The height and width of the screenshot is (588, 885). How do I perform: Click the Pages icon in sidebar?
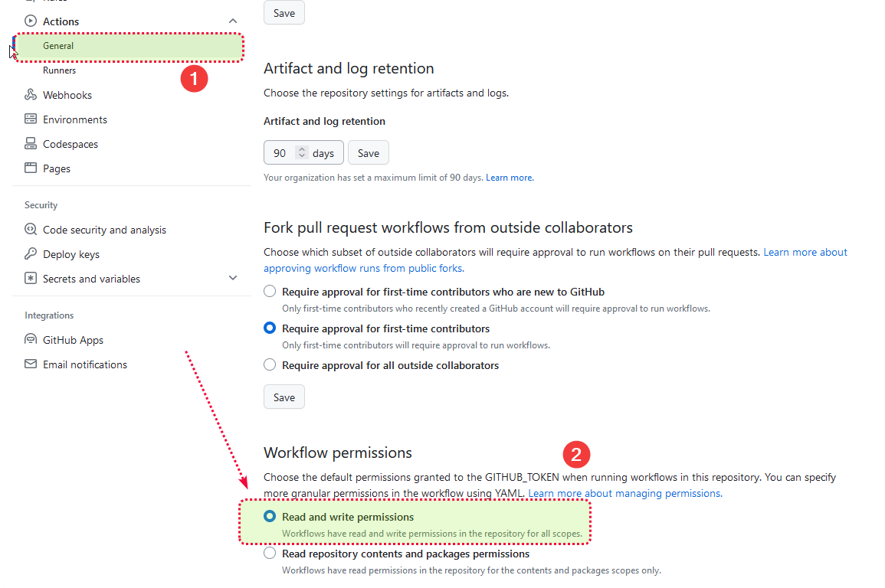coord(31,168)
